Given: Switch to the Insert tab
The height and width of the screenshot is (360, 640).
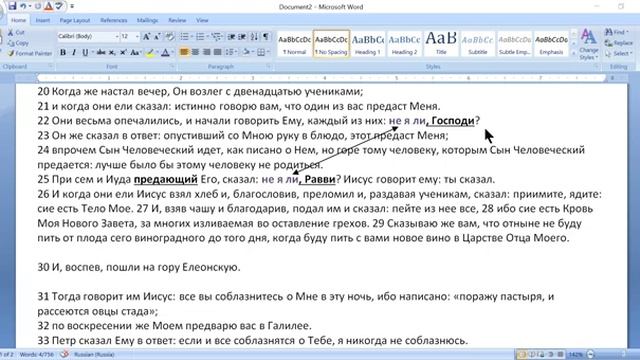Looking at the screenshot, I should 42,20.
